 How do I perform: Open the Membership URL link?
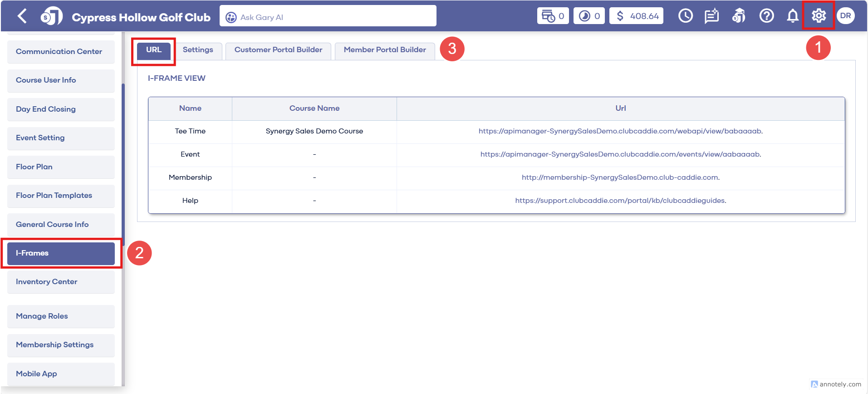(x=620, y=177)
